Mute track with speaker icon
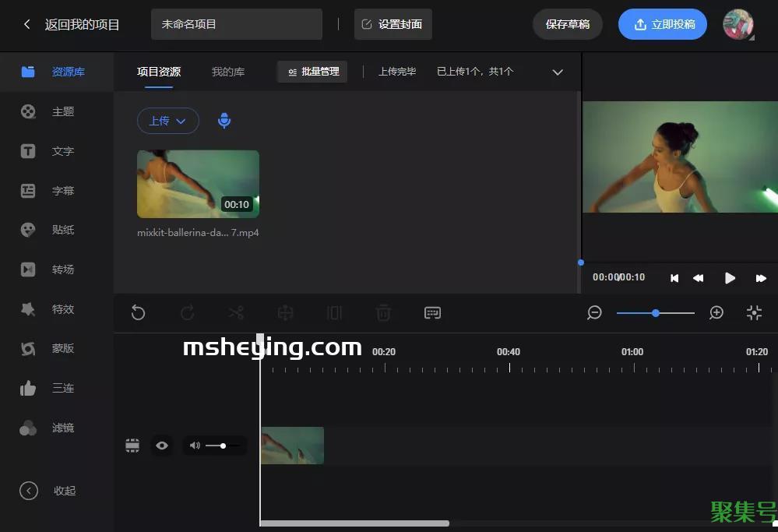This screenshot has height=532, width=778. point(195,446)
